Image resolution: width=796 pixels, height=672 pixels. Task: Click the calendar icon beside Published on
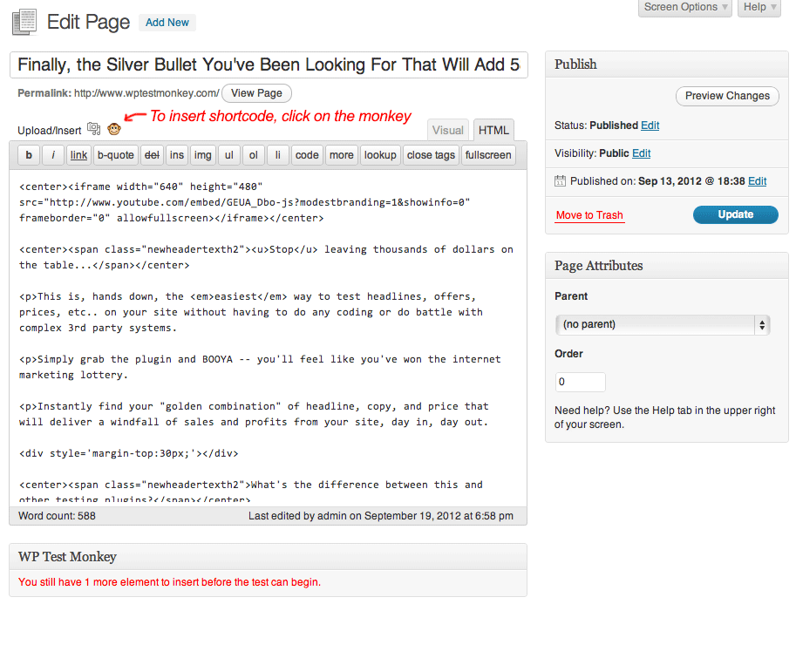pyautogui.click(x=560, y=180)
